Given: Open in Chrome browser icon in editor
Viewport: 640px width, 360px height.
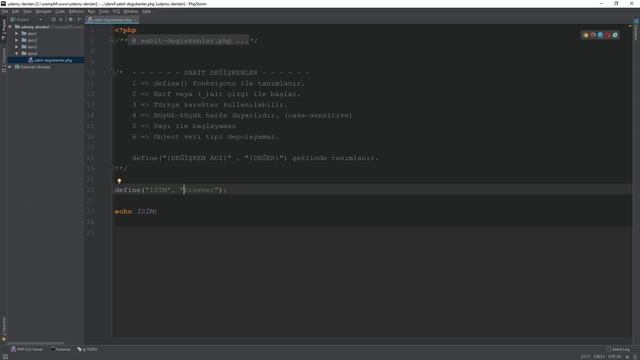Looking at the screenshot, I should [x=586, y=35].
